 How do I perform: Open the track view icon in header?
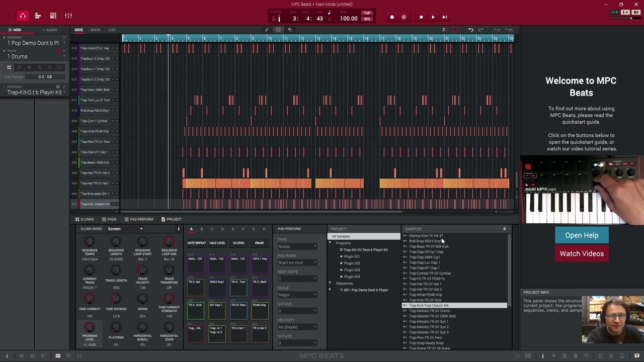coord(38,16)
